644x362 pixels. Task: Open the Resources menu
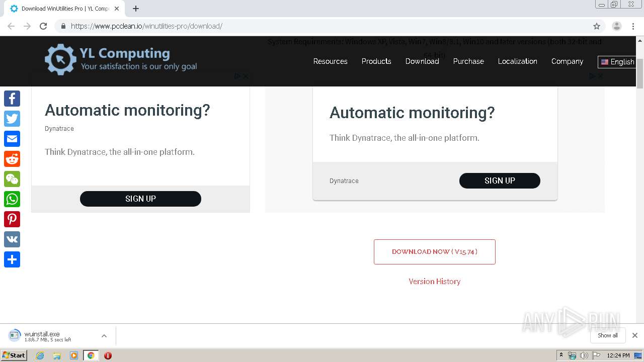(330, 61)
